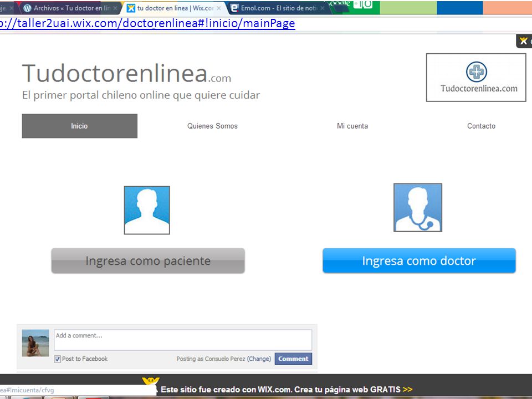This screenshot has width=532, height=399.
Task: Open the patient silhouette profile image
Action: click(x=147, y=210)
